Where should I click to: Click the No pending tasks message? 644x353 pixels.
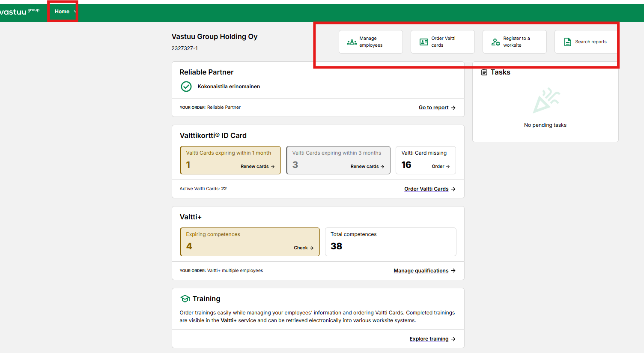(545, 125)
